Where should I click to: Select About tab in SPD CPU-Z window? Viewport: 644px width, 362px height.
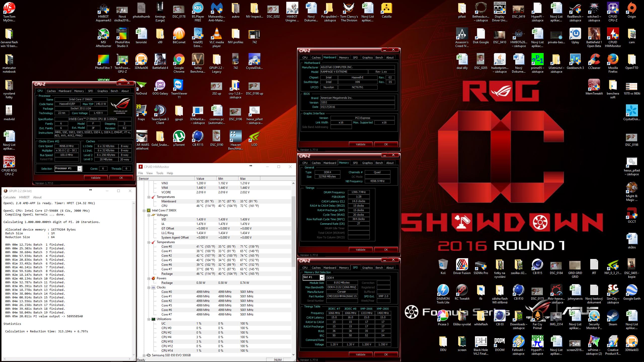390,268
